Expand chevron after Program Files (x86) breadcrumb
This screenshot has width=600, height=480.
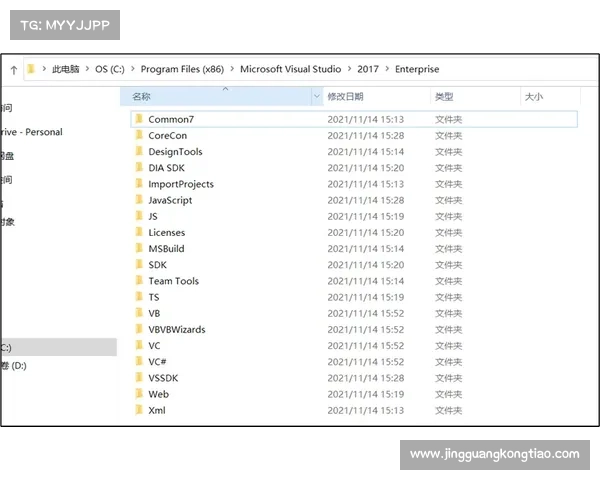click(232, 69)
